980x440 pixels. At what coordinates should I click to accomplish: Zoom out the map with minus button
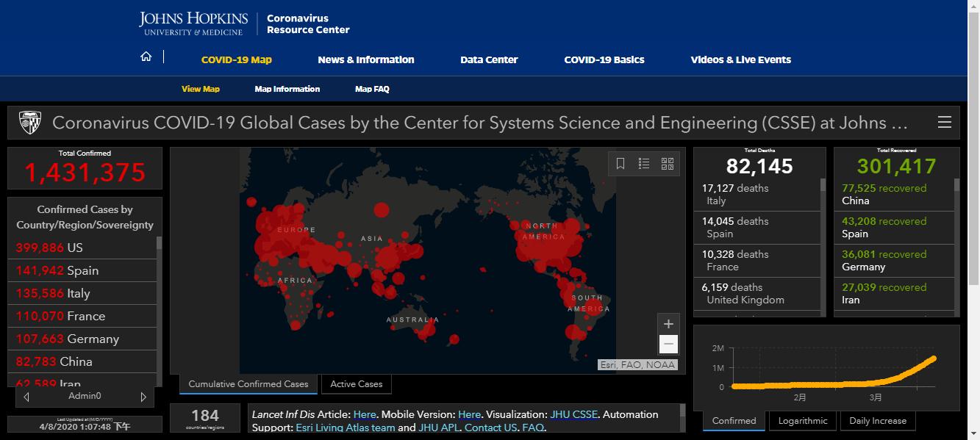point(668,344)
